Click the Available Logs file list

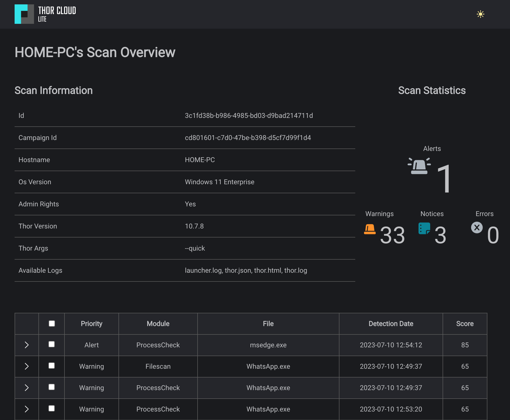[x=246, y=271]
